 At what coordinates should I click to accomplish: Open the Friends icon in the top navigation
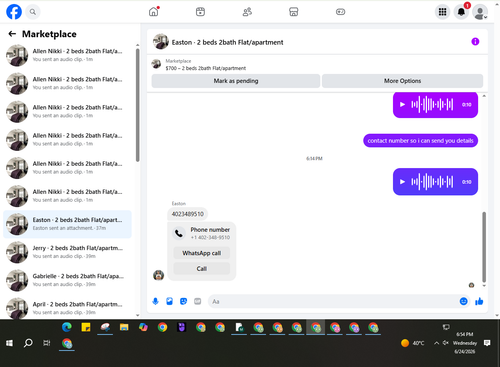point(247,12)
